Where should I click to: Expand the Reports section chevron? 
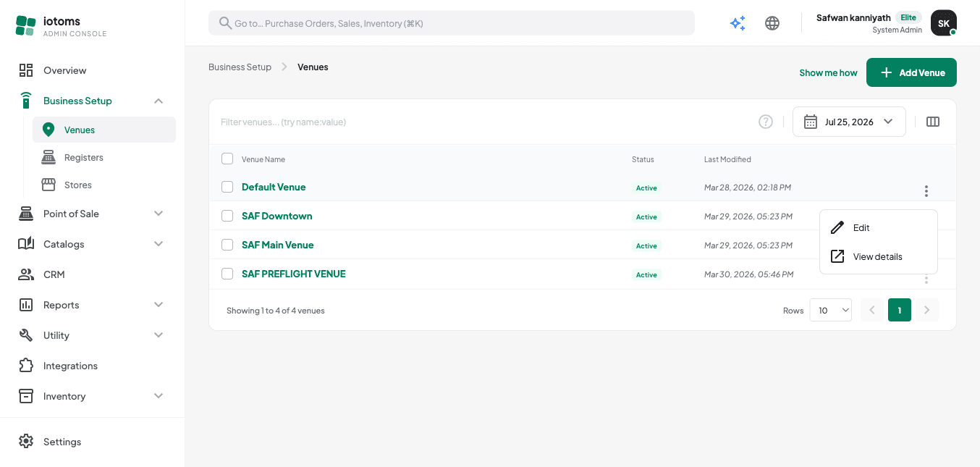coord(159,305)
